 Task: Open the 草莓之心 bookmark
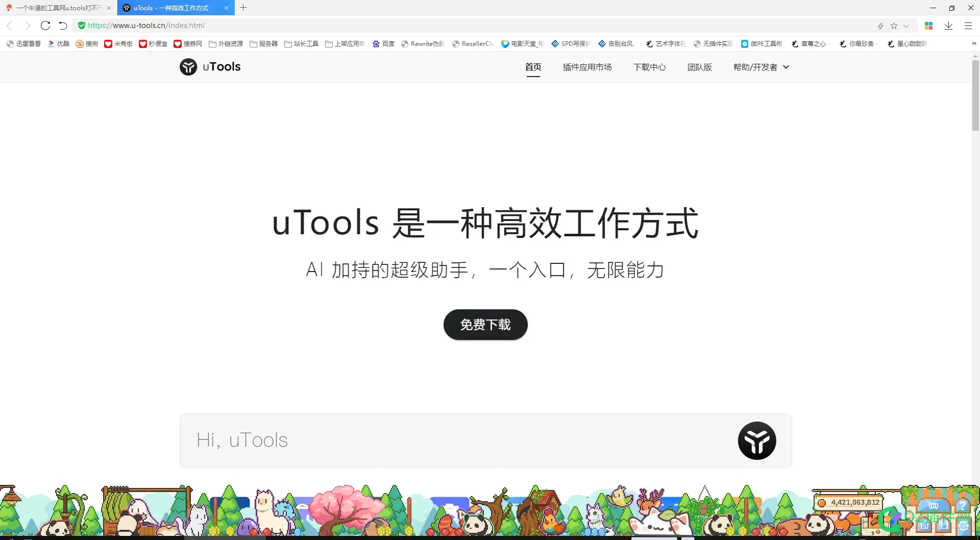(811, 44)
